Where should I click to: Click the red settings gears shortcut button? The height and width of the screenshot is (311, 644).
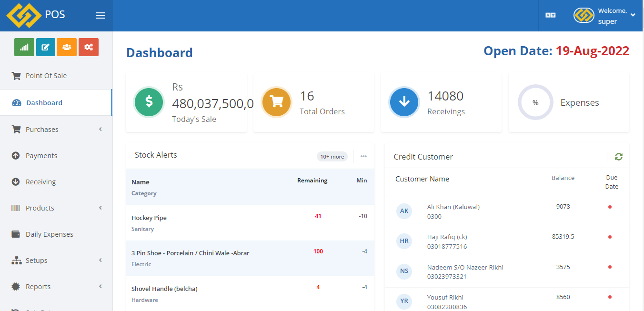tap(89, 47)
